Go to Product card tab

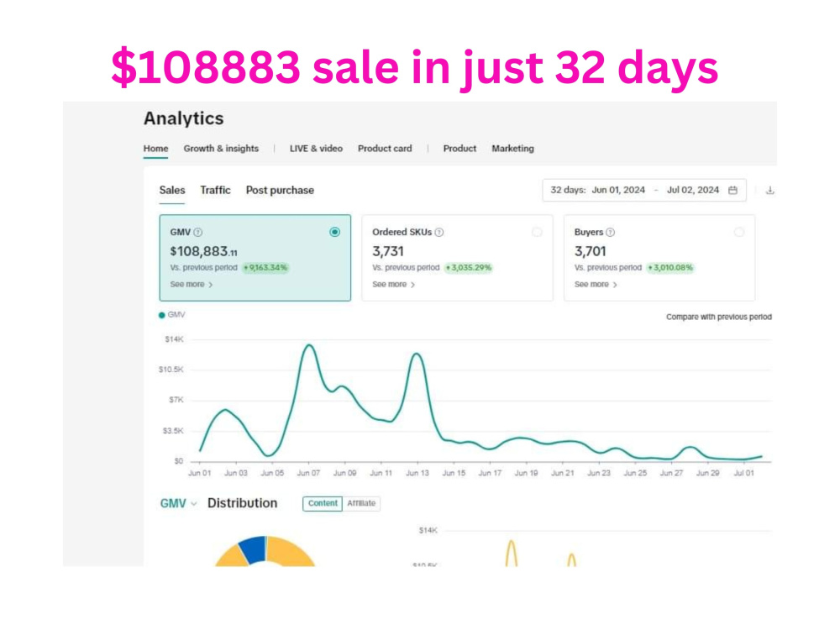385,149
